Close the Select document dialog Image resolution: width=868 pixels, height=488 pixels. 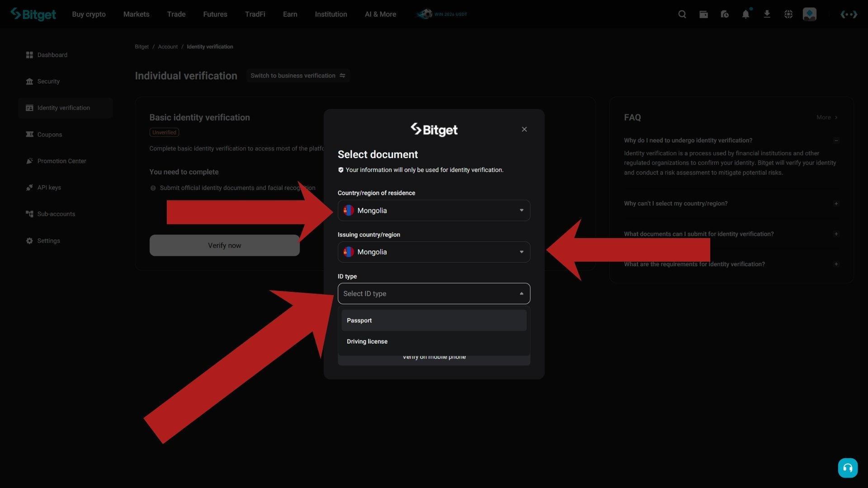tap(524, 129)
